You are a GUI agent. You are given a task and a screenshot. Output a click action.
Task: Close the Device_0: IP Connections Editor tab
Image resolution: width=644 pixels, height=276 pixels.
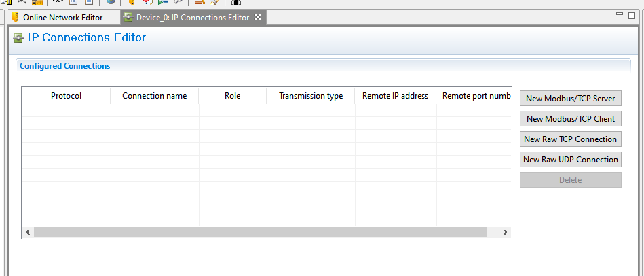click(258, 17)
